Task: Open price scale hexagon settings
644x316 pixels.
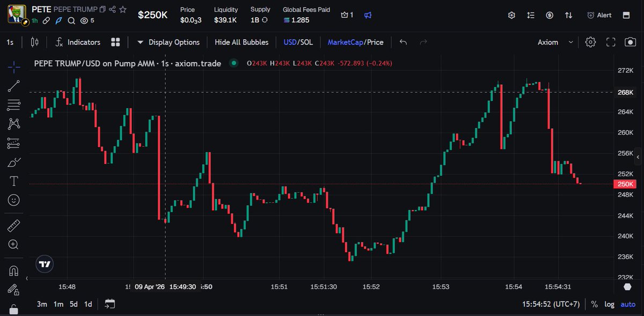Action: pos(628,287)
